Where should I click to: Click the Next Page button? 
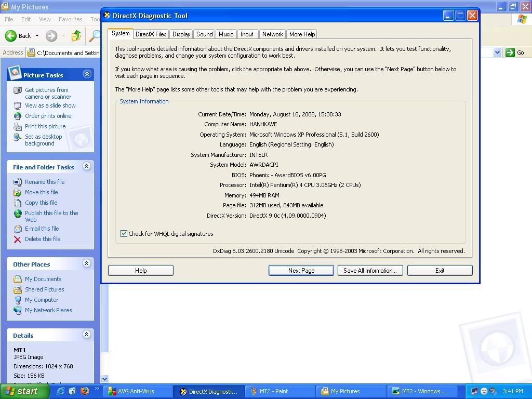[x=301, y=270]
